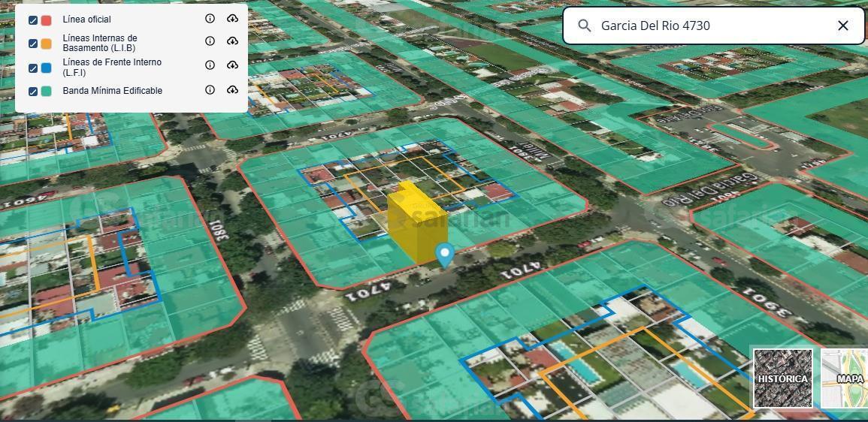Switch to the HISTÓRICA basemap thumbnail
This screenshot has width=868, height=422.
click(783, 378)
